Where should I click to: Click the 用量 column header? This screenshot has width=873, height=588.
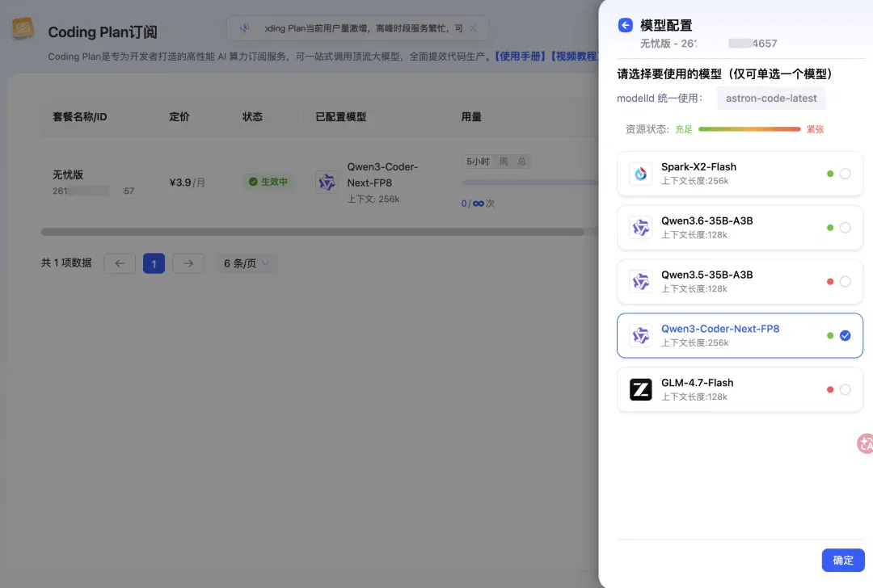click(471, 117)
